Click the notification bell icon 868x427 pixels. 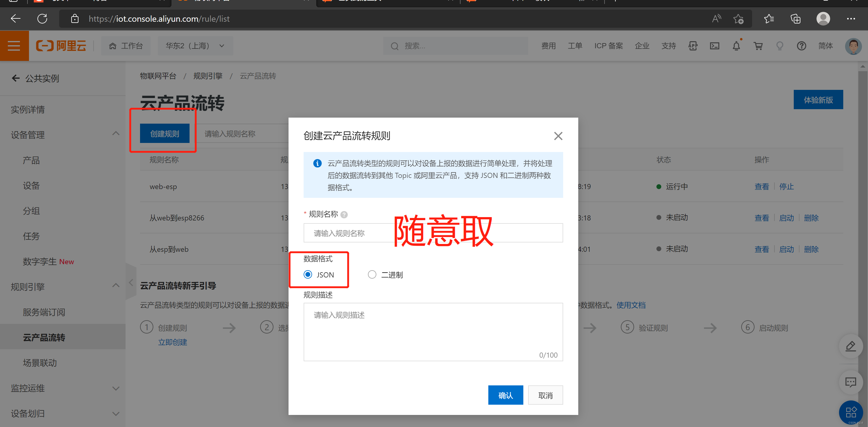pos(736,46)
